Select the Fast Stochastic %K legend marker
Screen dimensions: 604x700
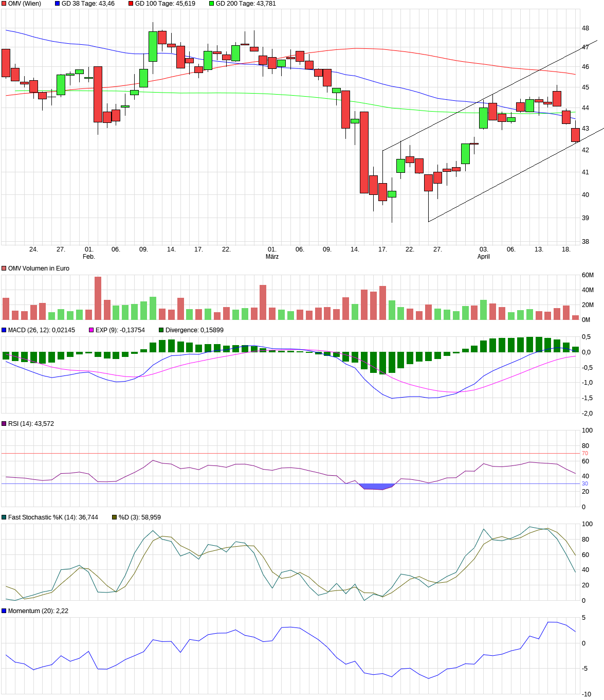coord(4,518)
